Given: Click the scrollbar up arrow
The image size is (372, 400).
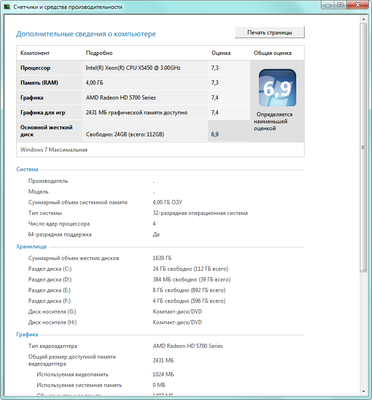Looking at the screenshot, I should 364,19.
